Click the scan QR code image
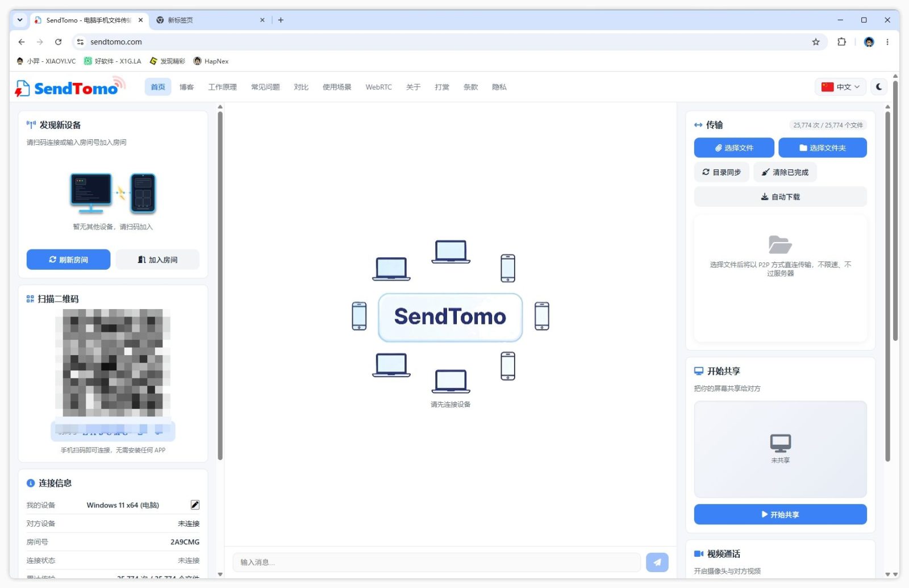This screenshot has width=909, height=588. point(112,362)
